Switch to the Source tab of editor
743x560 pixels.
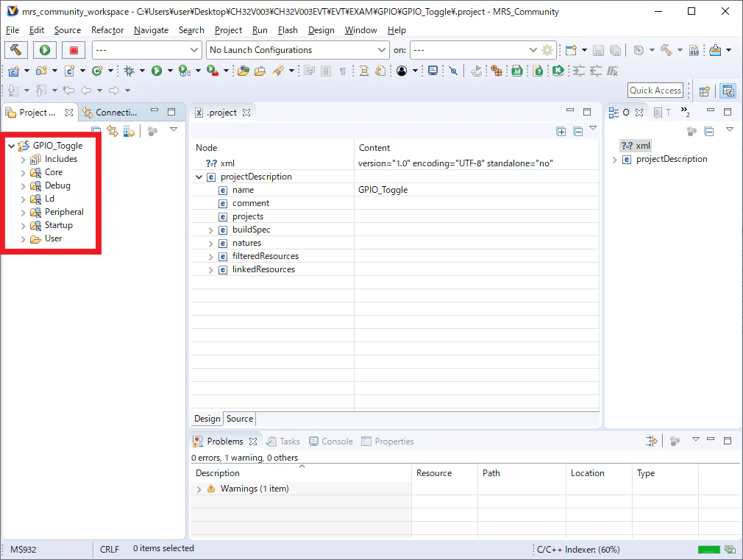tap(240, 419)
